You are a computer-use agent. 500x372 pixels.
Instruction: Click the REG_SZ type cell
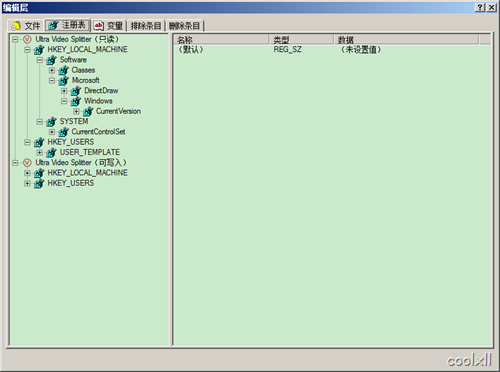tap(288, 50)
